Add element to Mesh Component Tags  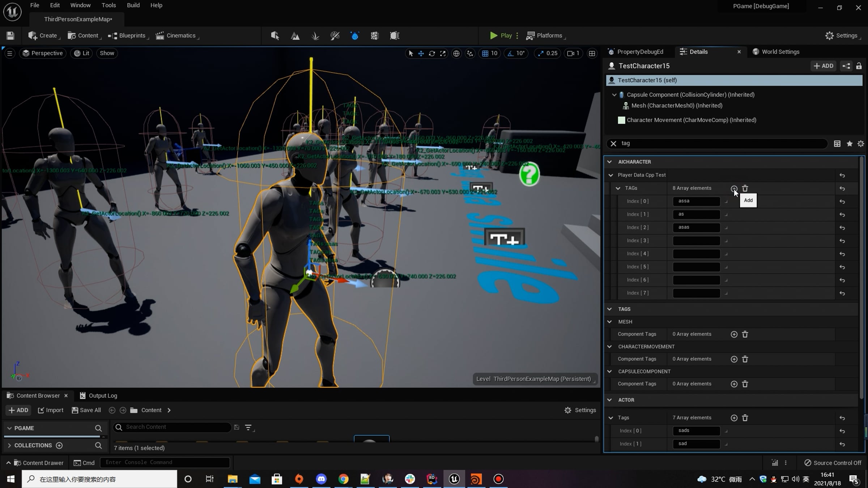[734, 334]
